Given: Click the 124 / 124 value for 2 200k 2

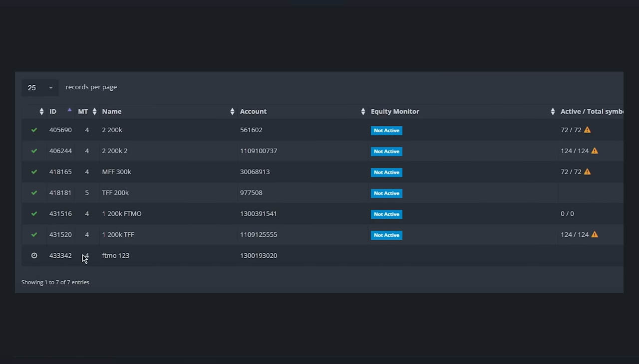Looking at the screenshot, I should pos(575,151).
